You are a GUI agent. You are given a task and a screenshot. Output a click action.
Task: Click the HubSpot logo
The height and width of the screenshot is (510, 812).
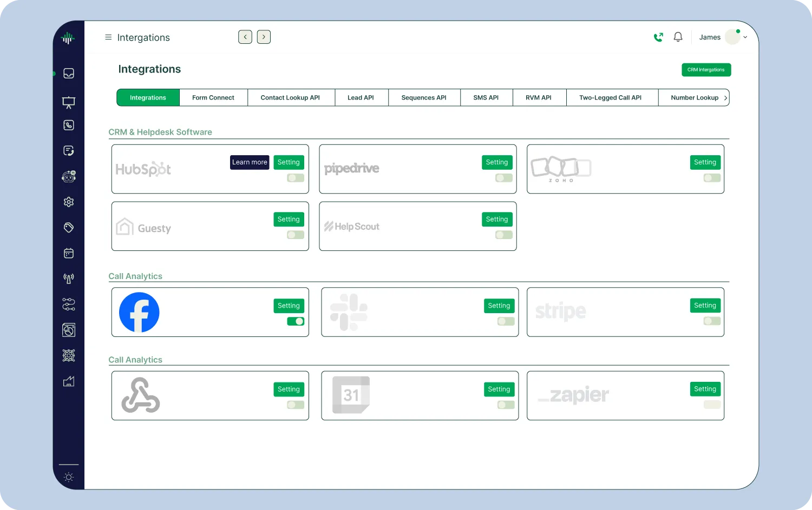(x=143, y=169)
